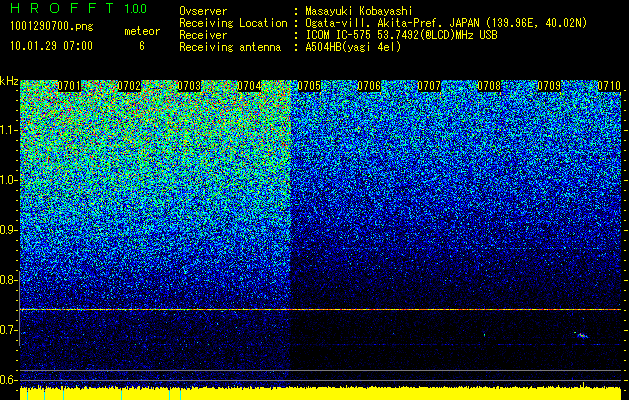
Task: Click the 0707 time marker
Action: (429, 86)
